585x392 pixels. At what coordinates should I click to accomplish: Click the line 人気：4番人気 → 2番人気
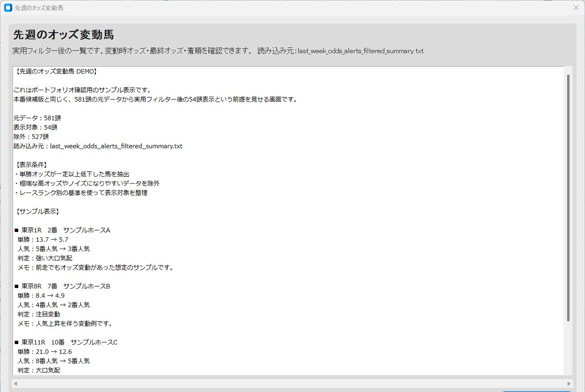[x=54, y=305]
